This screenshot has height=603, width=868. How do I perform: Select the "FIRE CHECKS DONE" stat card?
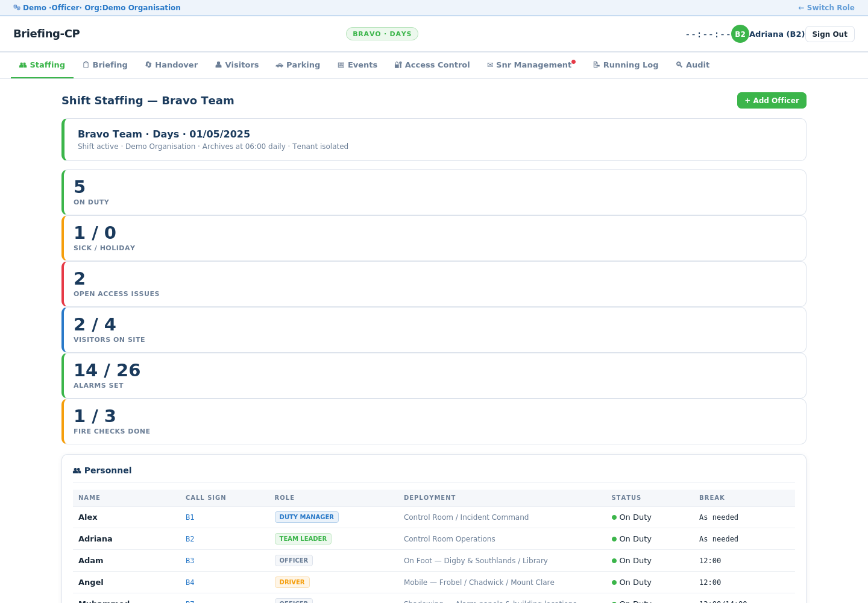(434, 421)
